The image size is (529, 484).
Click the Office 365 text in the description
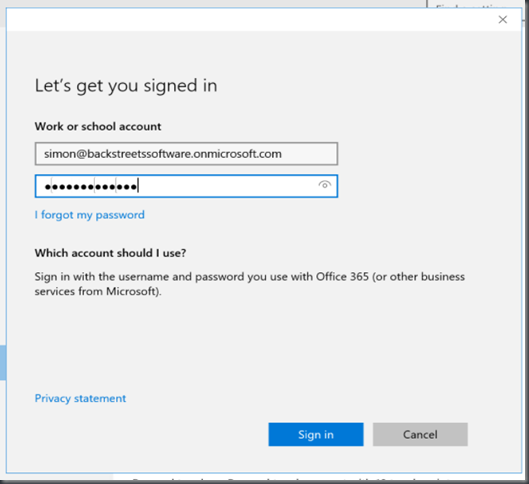click(342, 277)
